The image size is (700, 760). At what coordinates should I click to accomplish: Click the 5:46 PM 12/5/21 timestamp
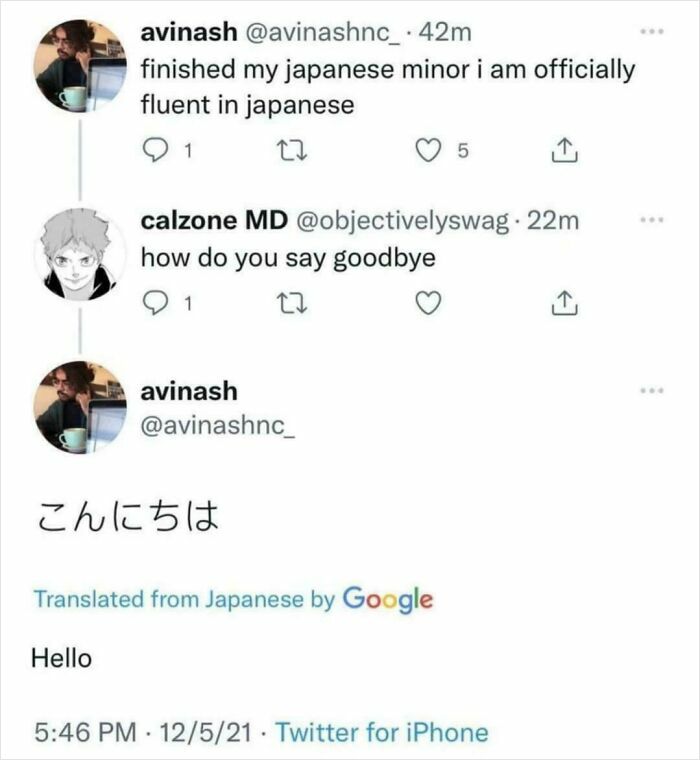[145, 733]
